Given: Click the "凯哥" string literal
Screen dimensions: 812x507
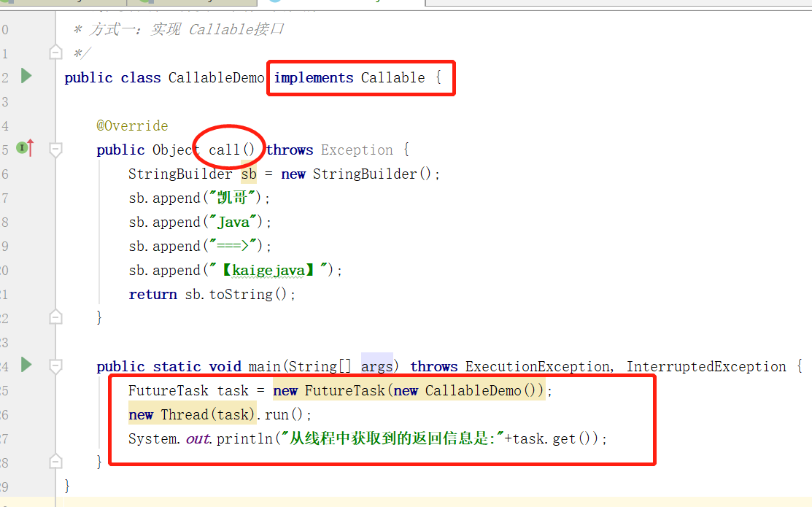Looking at the screenshot, I should click(231, 198).
